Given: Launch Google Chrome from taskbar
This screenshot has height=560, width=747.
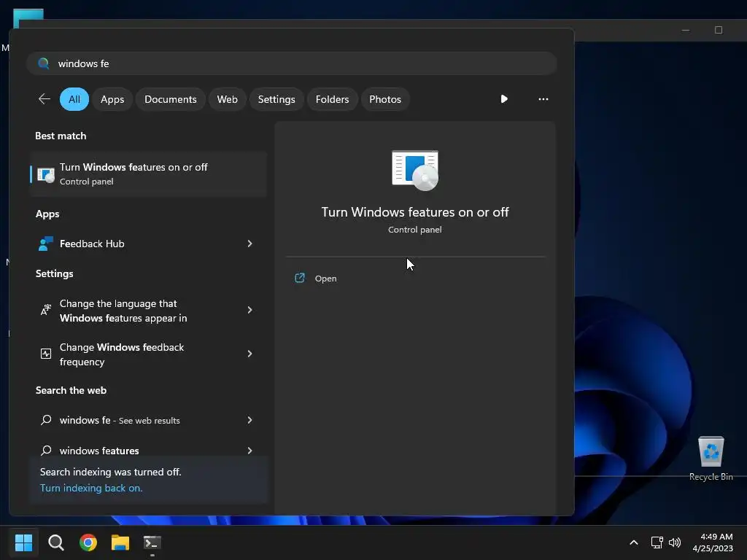Looking at the screenshot, I should (88, 542).
